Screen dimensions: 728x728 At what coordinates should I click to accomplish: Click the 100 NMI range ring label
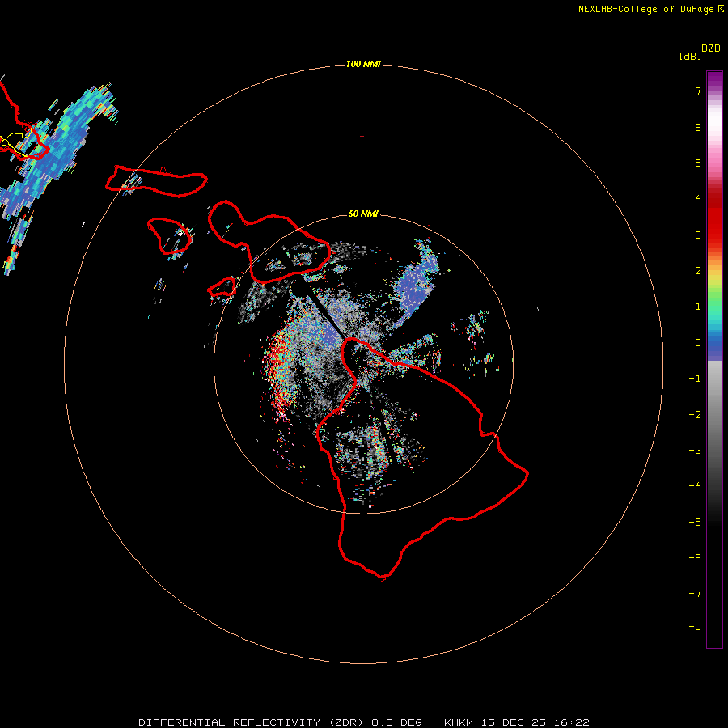[x=363, y=64]
